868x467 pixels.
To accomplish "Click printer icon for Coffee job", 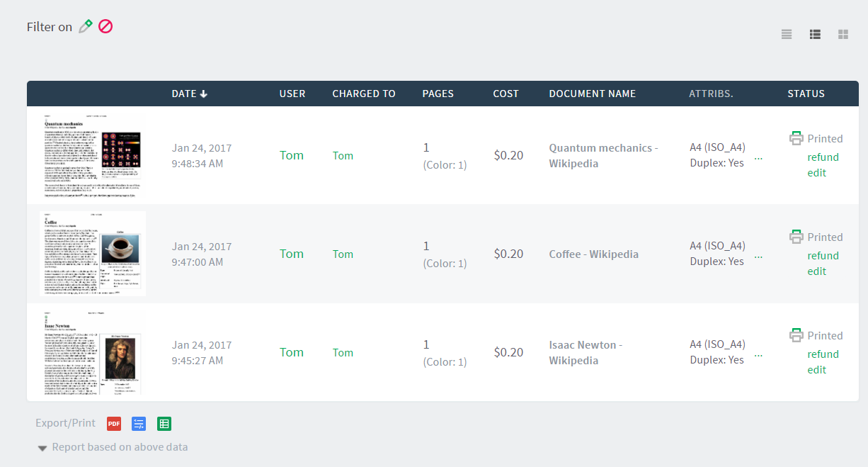I will 796,237.
